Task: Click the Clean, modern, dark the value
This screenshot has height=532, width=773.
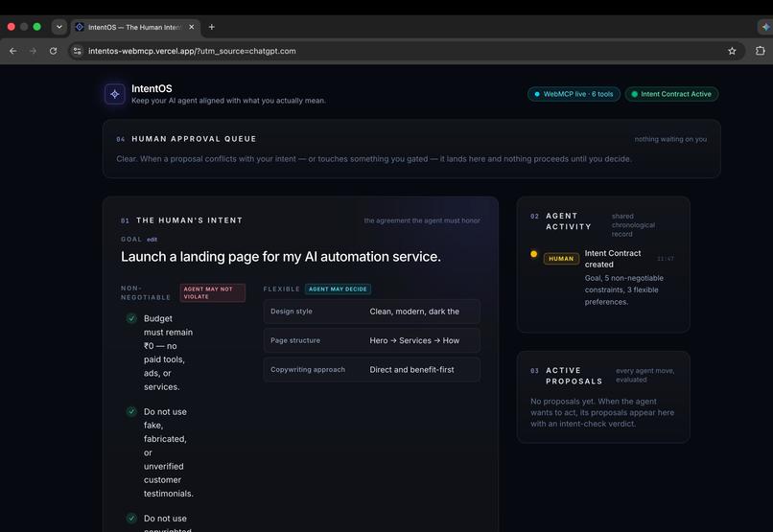Action: [414, 312]
